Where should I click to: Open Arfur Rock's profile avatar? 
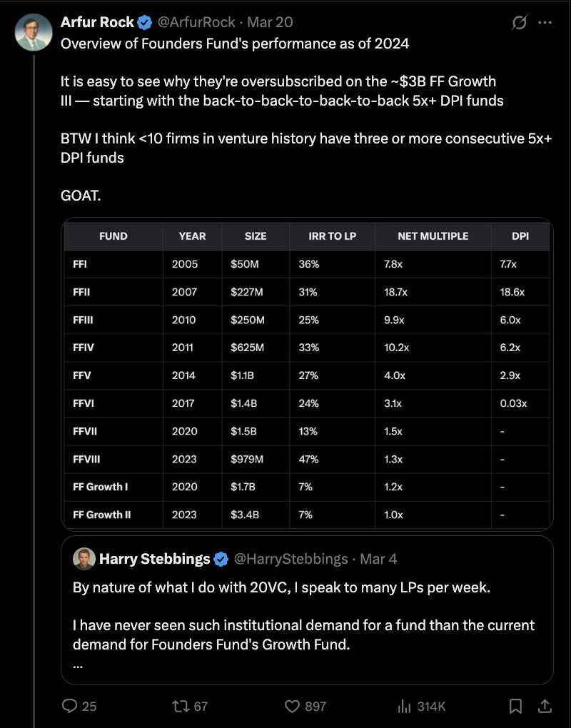coord(33,32)
